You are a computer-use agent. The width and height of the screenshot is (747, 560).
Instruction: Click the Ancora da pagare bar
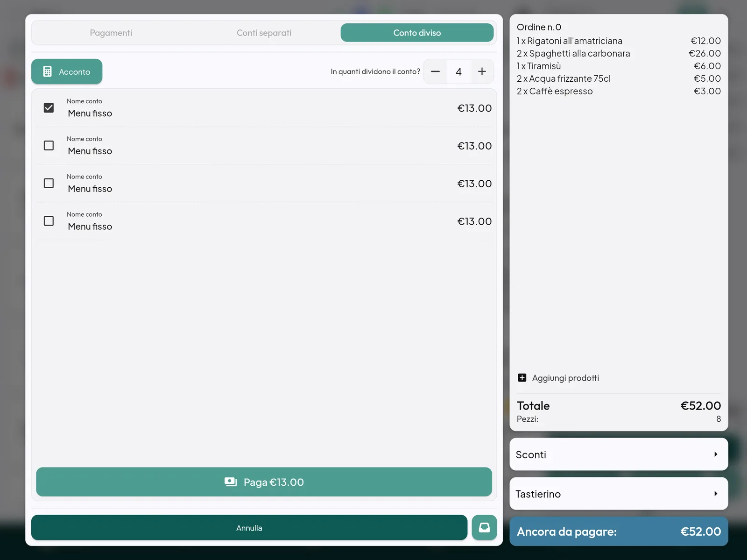pyautogui.click(x=619, y=532)
